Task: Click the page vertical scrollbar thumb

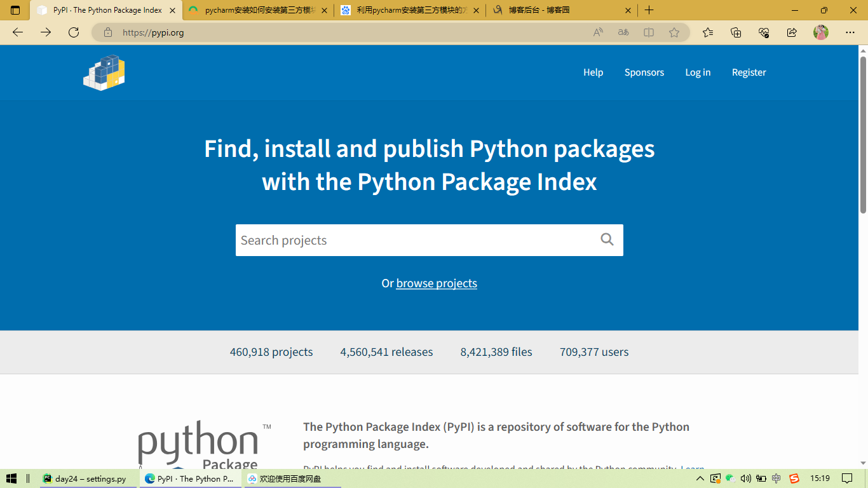Action: tap(863, 135)
